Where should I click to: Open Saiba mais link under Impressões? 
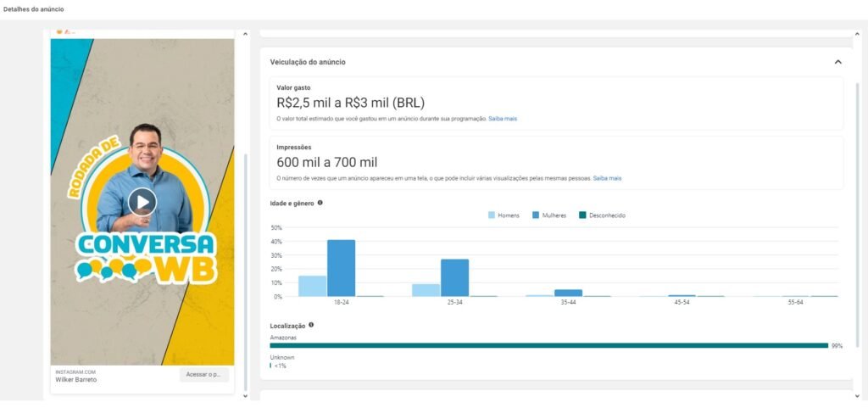607,178
